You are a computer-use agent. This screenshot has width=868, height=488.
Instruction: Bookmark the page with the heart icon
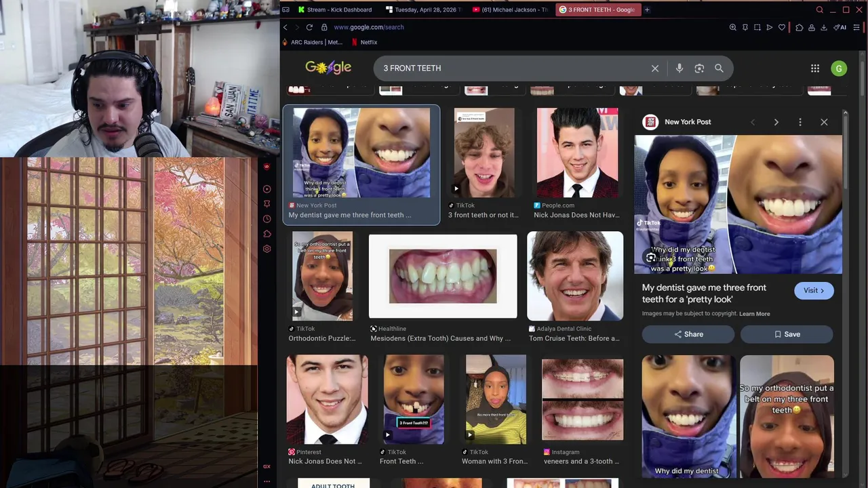(x=781, y=27)
